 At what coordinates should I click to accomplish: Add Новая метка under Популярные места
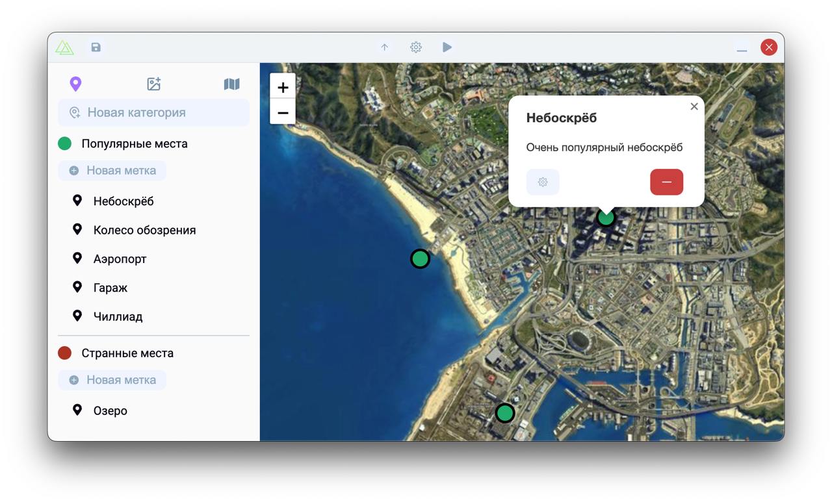tap(112, 171)
